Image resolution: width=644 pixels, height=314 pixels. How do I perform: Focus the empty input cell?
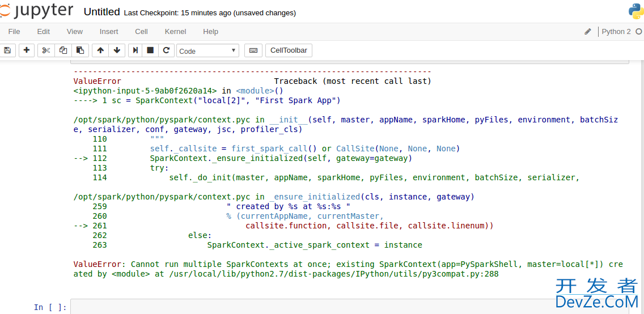[x=350, y=307]
